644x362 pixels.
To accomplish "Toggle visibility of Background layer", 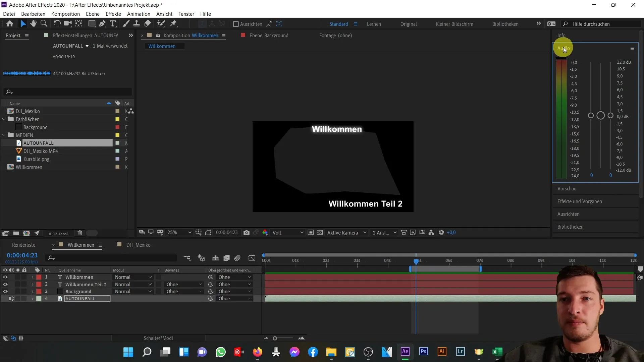I will [5, 291].
